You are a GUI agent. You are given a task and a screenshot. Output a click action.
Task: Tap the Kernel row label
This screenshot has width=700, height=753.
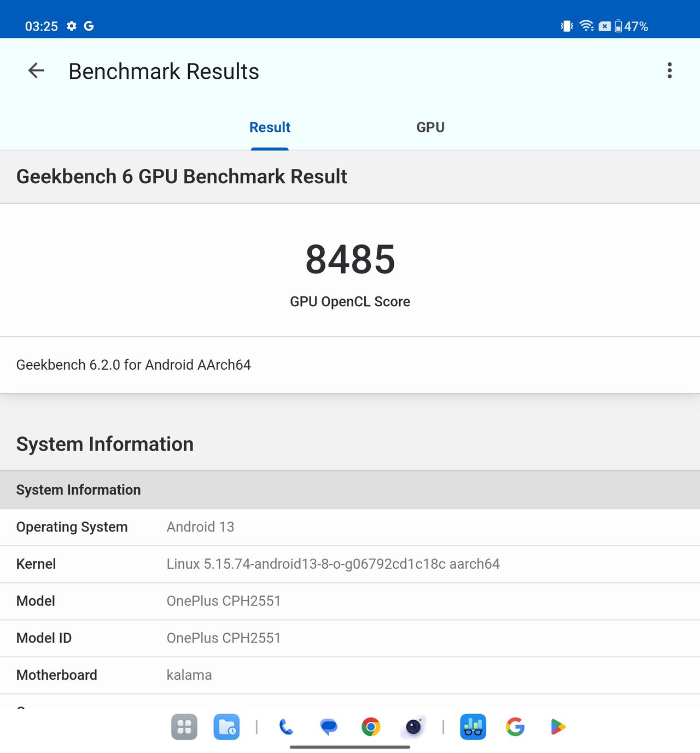(x=36, y=564)
